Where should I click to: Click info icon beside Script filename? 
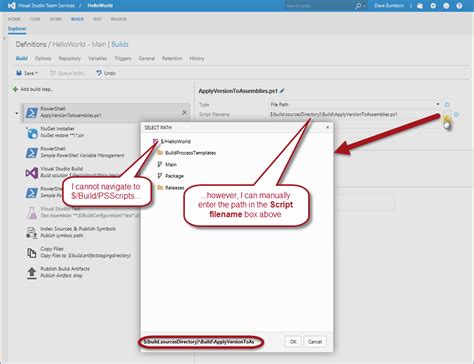click(456, 114)
